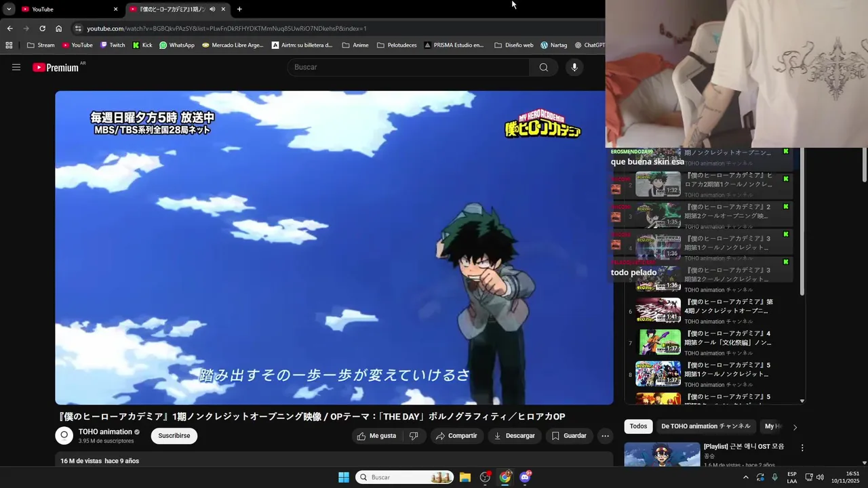The height and width of the screenshot is (488, 868).
Task: Select the De TOHO animation チャンネル chip
Action: 706,426
